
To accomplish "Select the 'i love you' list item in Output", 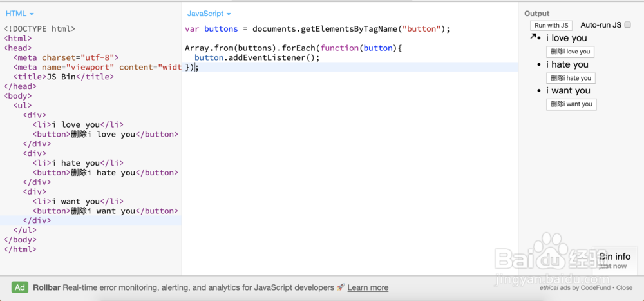I will [566, 38].
